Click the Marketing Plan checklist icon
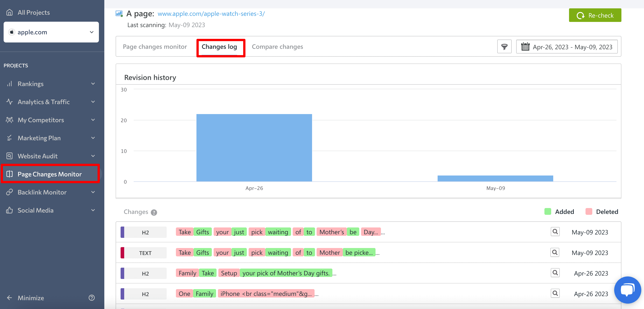This screenshot has width=644, height=309. 9,138
